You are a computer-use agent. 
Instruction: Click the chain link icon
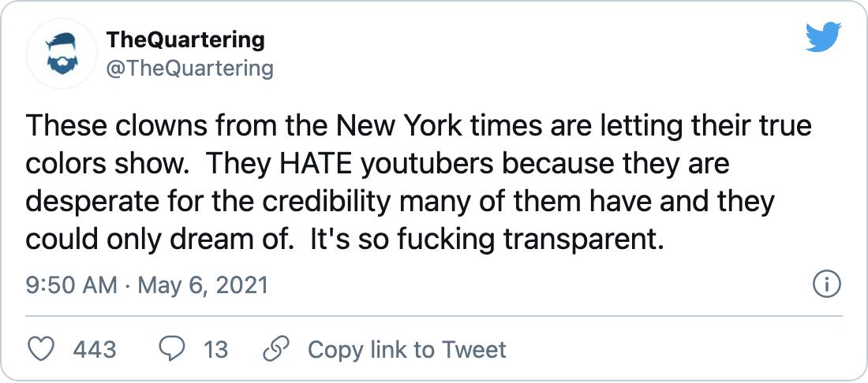[x=276, y=349]
